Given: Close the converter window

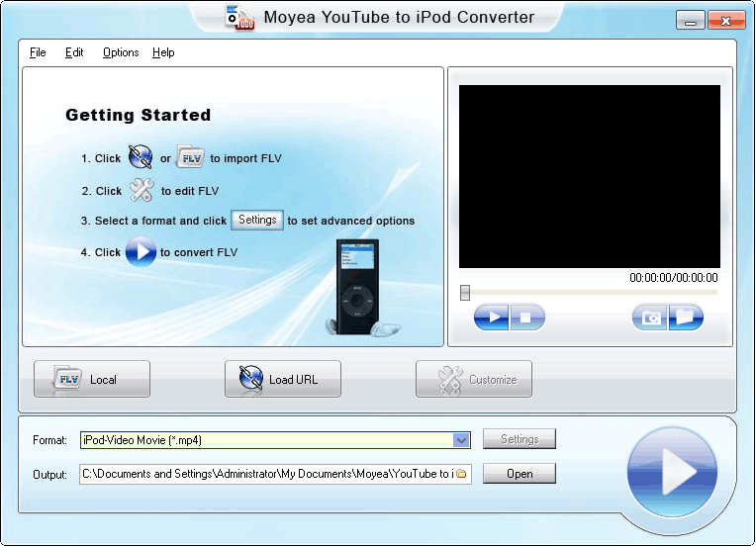Looking at the screenshot, I should [x=726, y=20].
